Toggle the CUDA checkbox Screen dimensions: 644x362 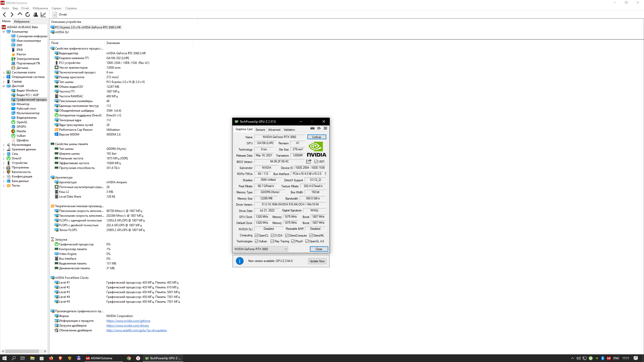[x=272, y=236]
